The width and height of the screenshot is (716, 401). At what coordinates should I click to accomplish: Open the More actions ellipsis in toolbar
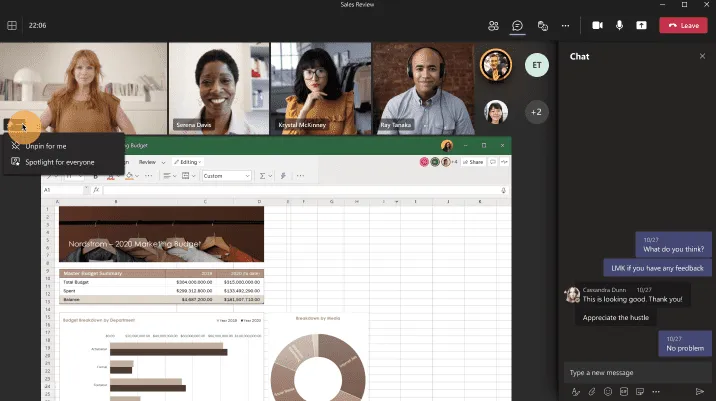pos(566,25)
